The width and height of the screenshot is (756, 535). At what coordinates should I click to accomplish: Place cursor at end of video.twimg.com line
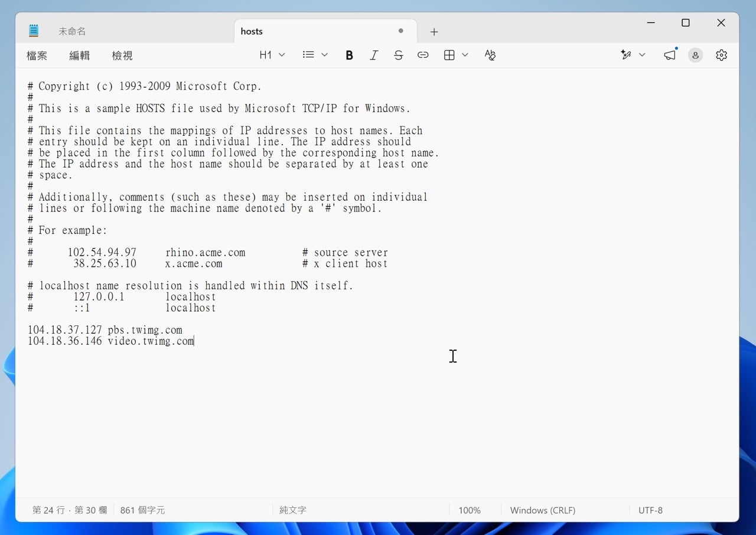pyautogui.click(x=194, y=341)
